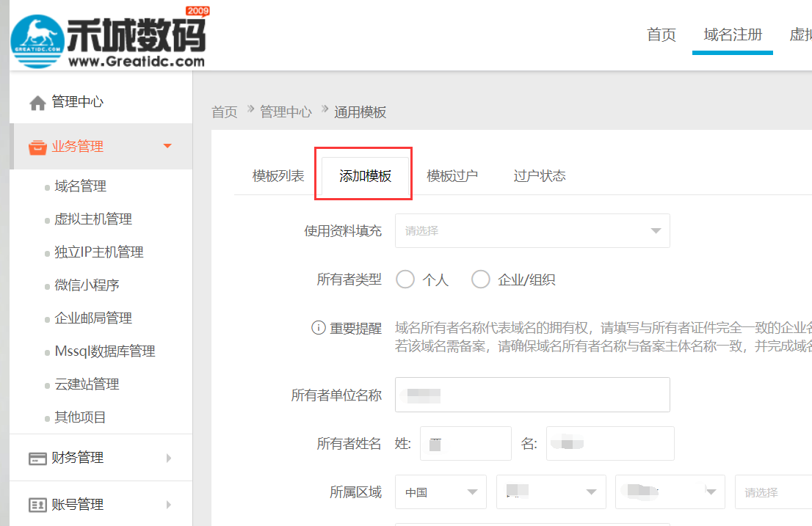Screen dimensions: 812x526
Task: Select the 个人 owner type option
Action: 405,279
